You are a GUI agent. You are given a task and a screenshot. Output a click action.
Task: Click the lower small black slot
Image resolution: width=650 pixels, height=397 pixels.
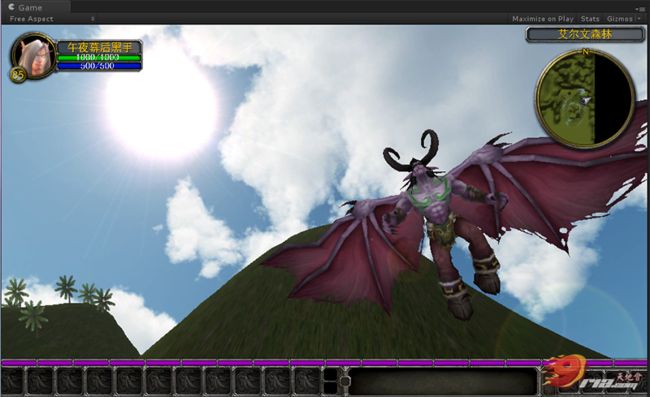[x=330, y=387]
